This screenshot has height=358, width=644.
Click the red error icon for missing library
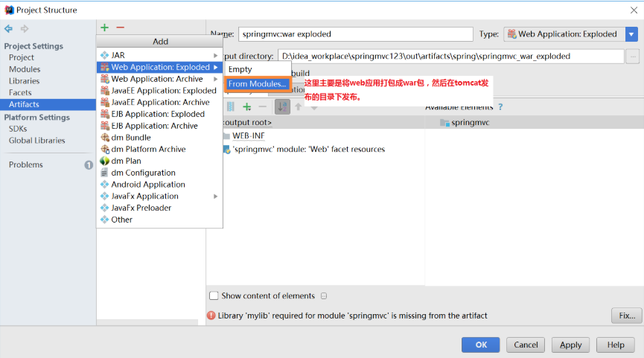tap(211, 316)
